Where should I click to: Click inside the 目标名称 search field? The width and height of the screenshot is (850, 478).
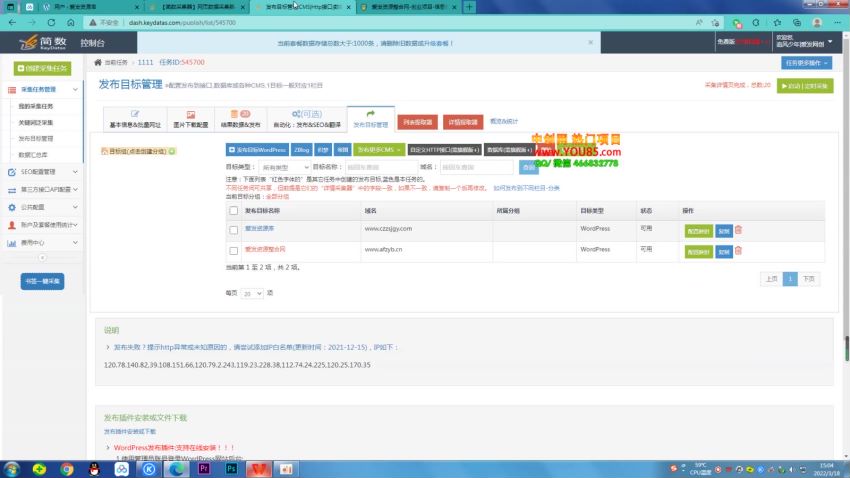click(381, 167)
